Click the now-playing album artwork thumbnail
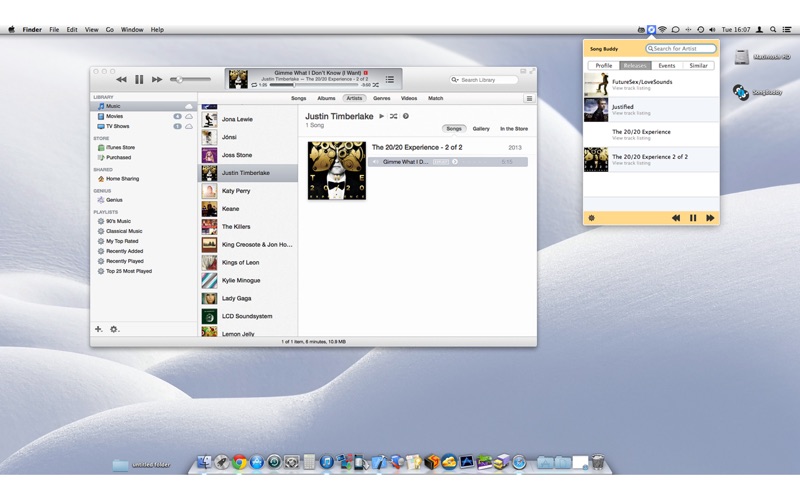The image size is (800, 500). point(238,79)
